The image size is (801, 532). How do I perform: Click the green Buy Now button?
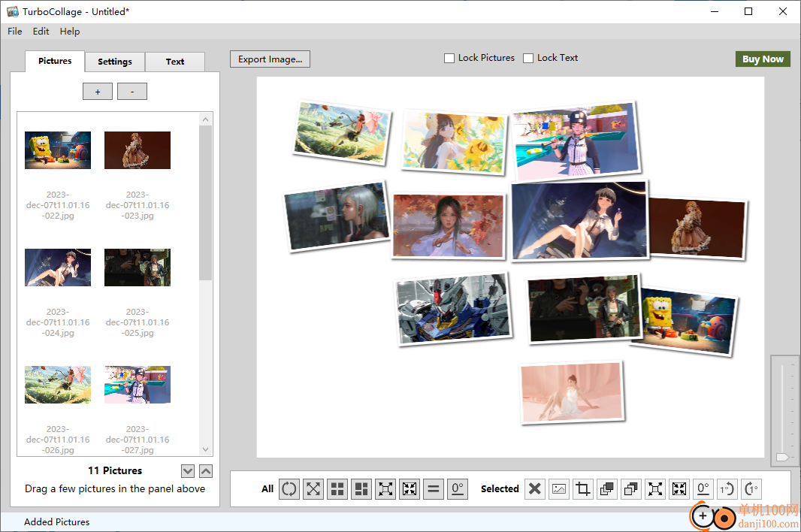point(763,59)
